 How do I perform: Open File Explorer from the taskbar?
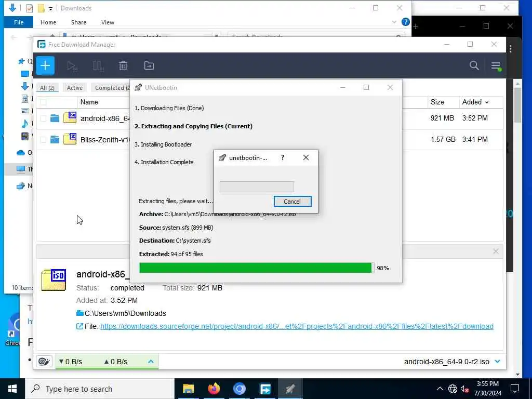(x=188, y=389)
